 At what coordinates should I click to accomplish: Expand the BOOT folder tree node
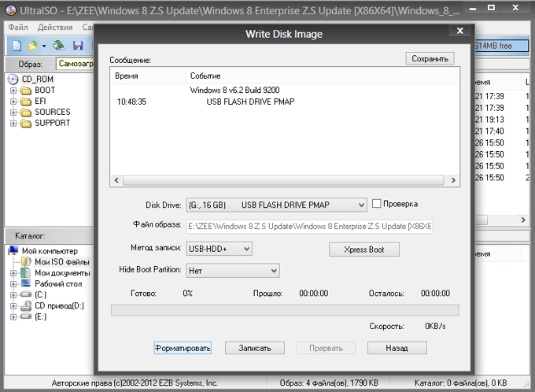tap(13, 91)
